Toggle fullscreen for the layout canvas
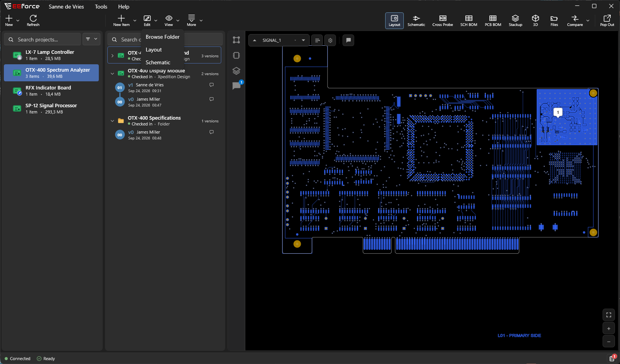620x364 pixels. point(609,315)
